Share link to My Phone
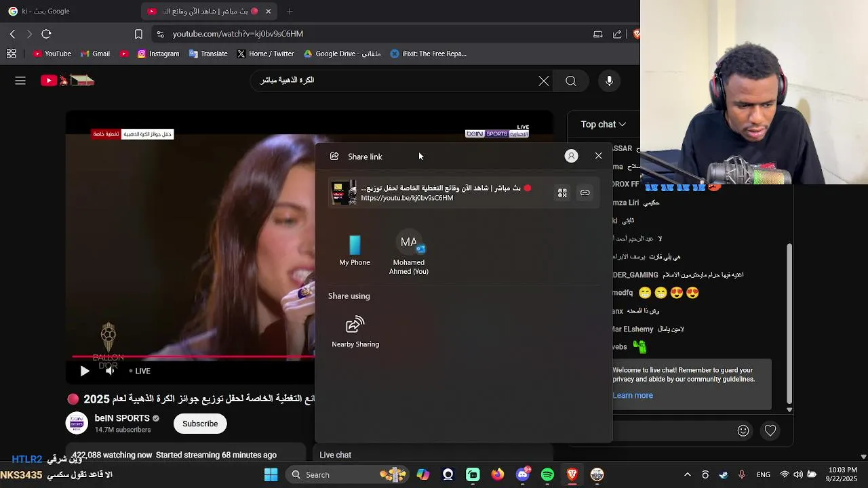 (355, 250)
